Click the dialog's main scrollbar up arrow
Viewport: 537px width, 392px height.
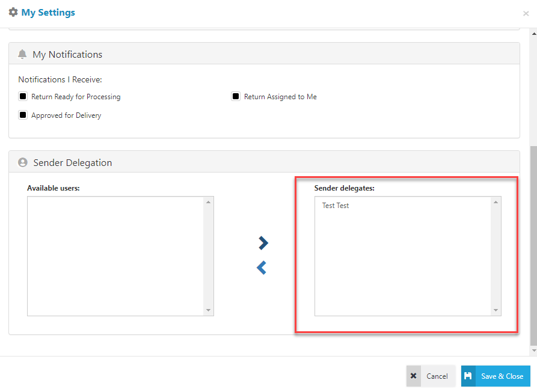pos(533,34)
